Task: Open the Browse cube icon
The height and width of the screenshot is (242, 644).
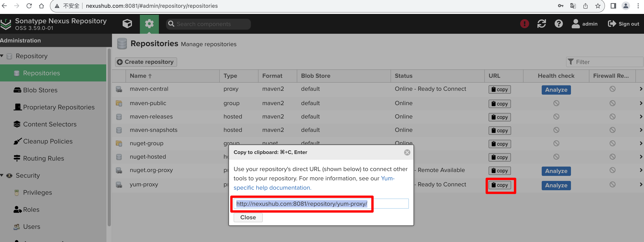Action: click(x=127, y=24)
